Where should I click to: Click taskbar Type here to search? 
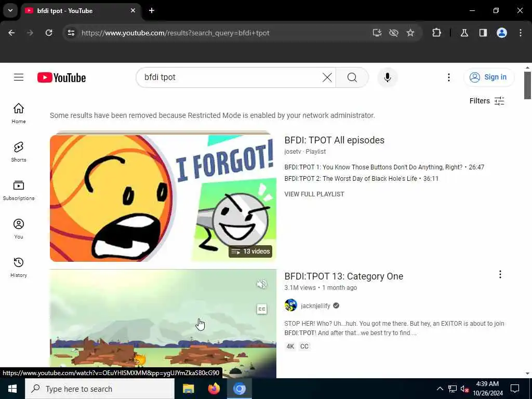(100, 389)
